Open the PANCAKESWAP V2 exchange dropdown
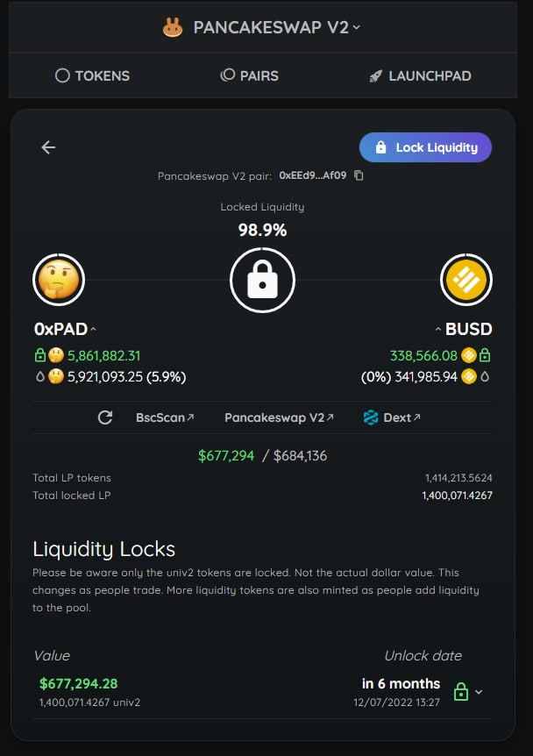The width and height of the screenshot is (533, 756). (x=277, y=27)
